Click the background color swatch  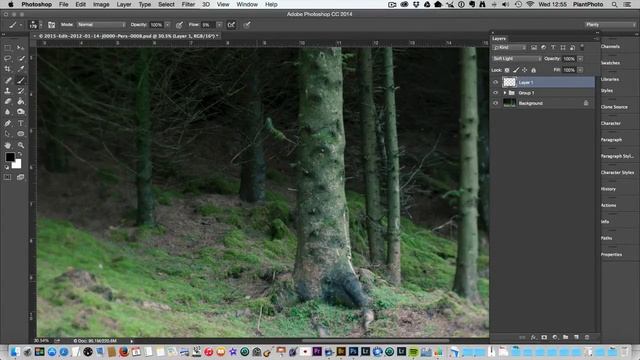(x=17, y=164)
